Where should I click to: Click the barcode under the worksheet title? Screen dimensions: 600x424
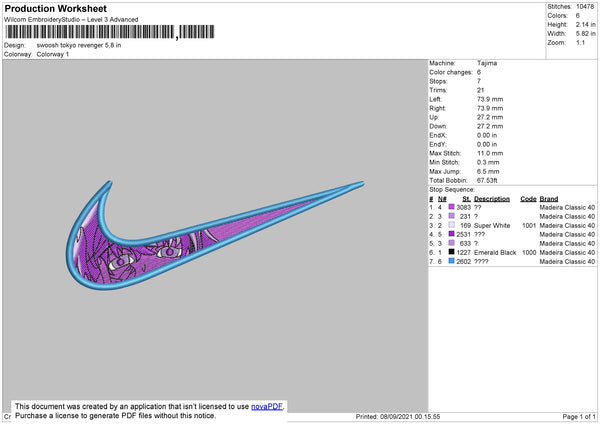[110, 32]
